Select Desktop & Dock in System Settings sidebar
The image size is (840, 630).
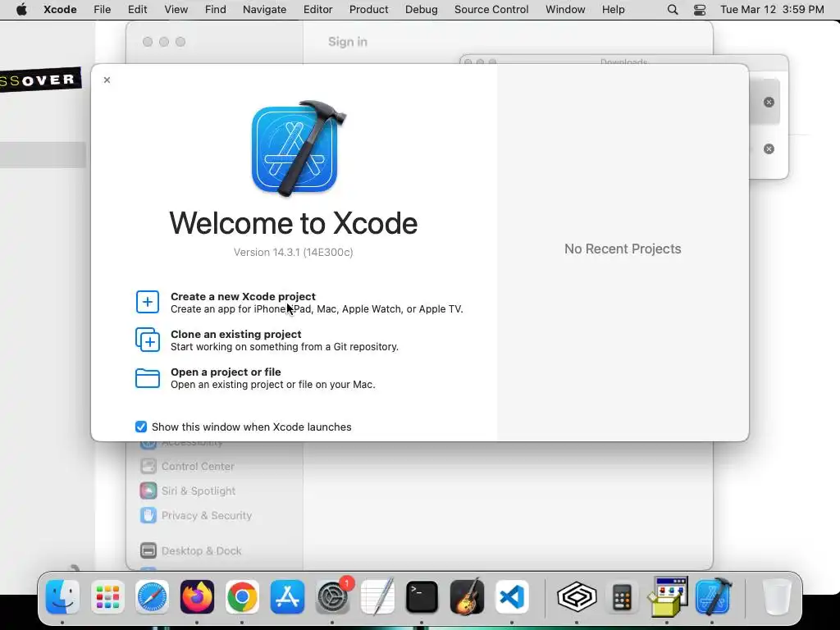(190, 550)
